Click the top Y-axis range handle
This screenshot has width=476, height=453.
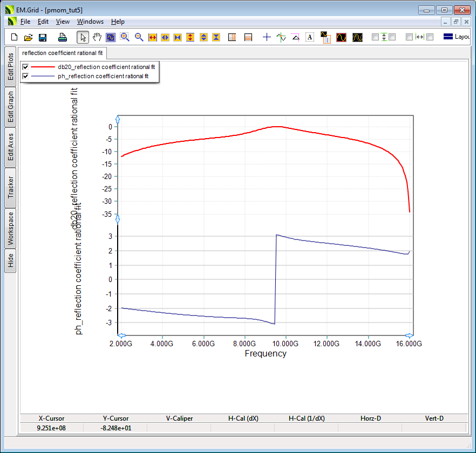[118, 120]
